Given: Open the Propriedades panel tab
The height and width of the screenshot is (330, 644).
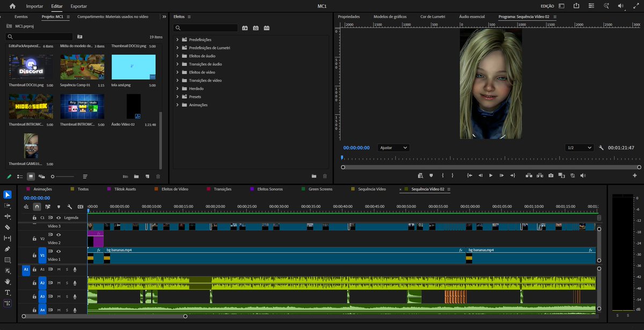Looking at the screenshot, I should pos(349,17).
